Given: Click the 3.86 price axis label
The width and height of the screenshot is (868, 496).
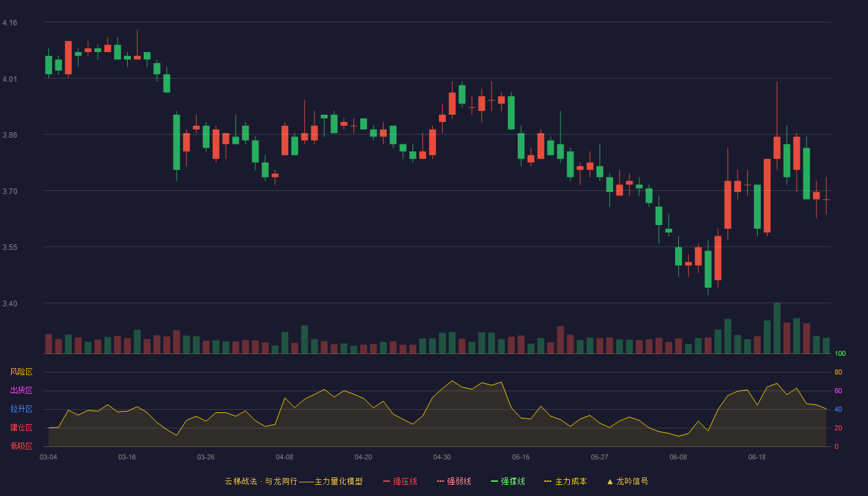Looking at the screenshot, I should click(10, 135).
